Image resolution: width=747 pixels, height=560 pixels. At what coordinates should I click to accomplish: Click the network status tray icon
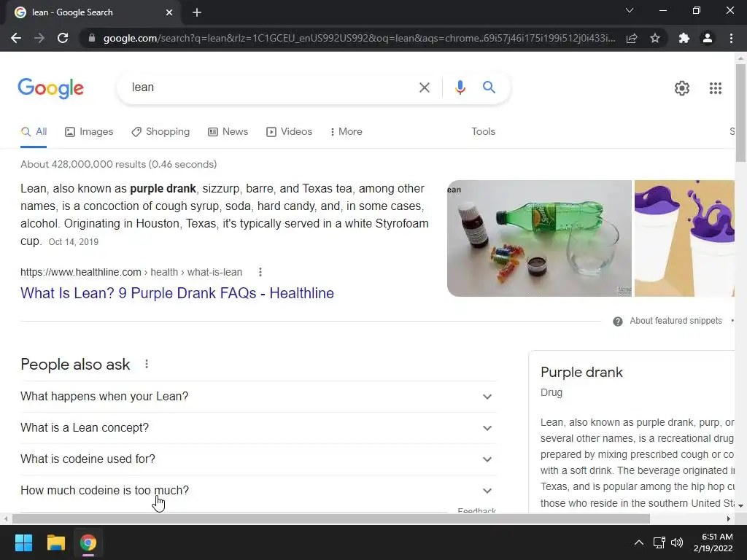659,542
